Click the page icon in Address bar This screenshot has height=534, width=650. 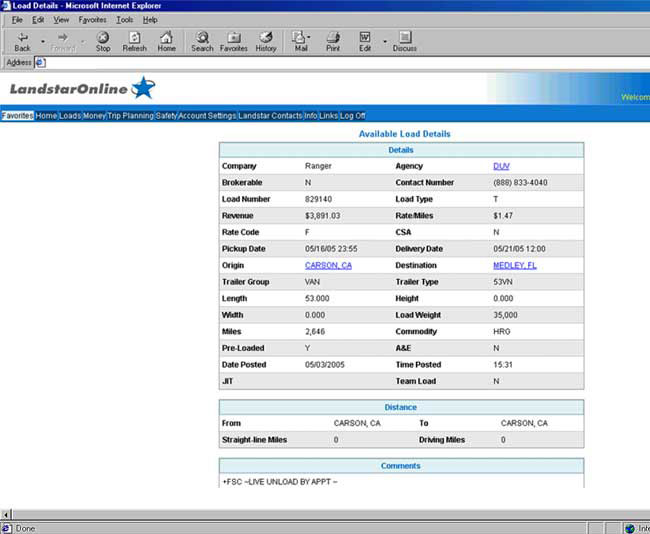(40, 63)
